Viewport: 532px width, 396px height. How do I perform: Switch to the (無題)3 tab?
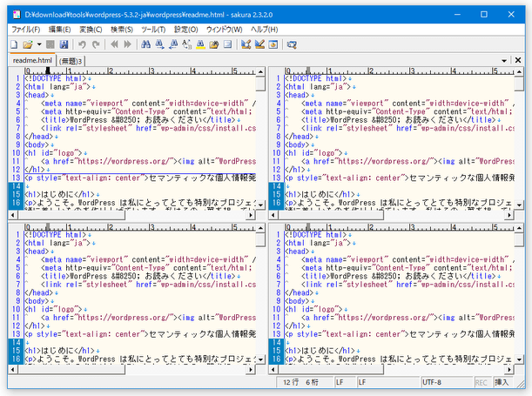pyautogui.click(x=71, y=61)
